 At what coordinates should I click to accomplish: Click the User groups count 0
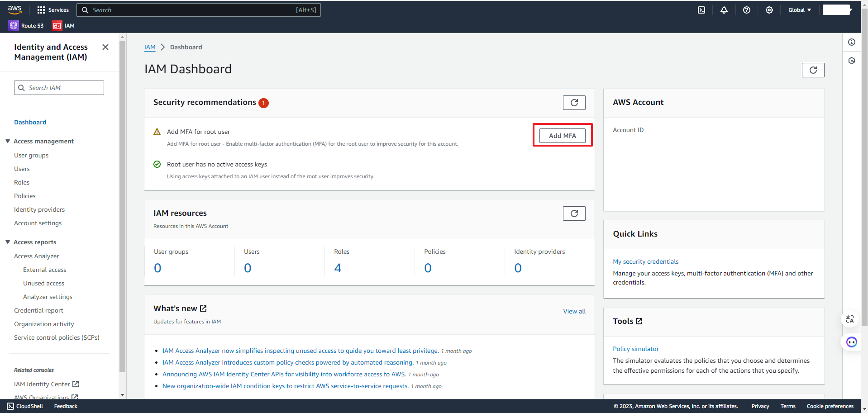157,268
